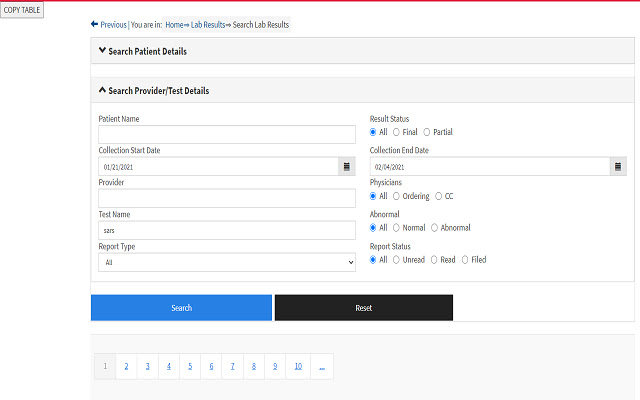Click the Previous back arrow icon
The image size is (640, 400).
(94, 24)
